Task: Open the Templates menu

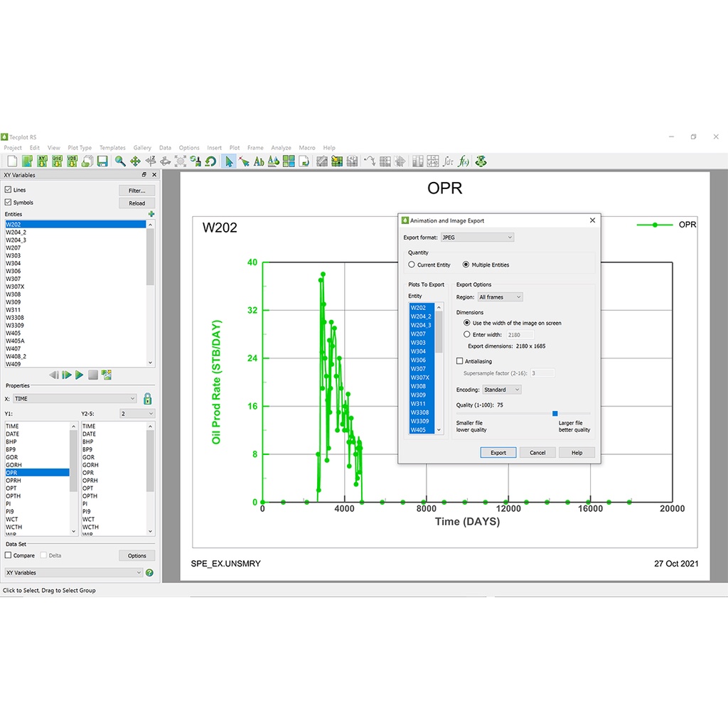Action: 112,148
